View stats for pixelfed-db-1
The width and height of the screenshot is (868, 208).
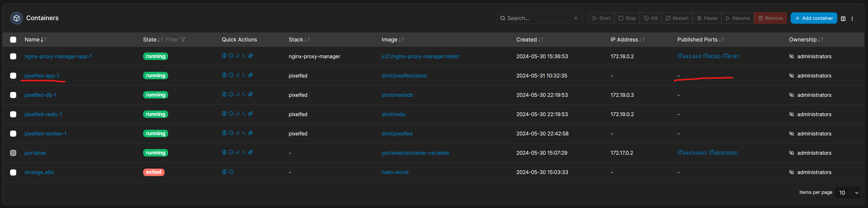pyautogui.click(x=237, y=94)
